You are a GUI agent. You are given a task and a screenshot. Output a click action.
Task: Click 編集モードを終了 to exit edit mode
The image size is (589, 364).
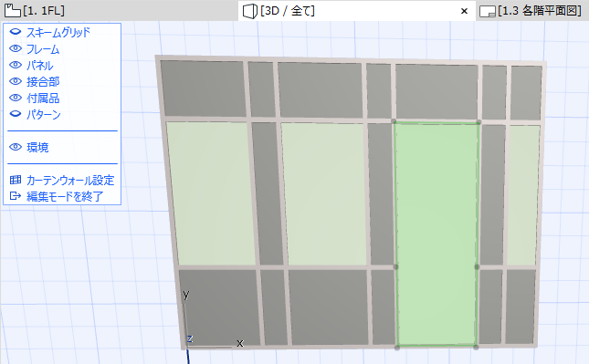[x=65, y=196]
